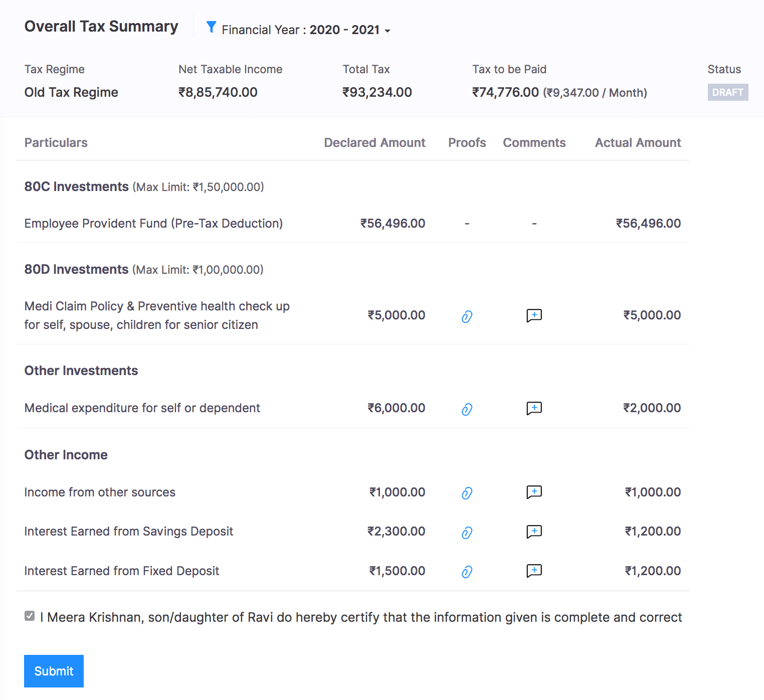Click the Actual Amount column header
This screenshot has width=764, height=700.
(638, 143)
